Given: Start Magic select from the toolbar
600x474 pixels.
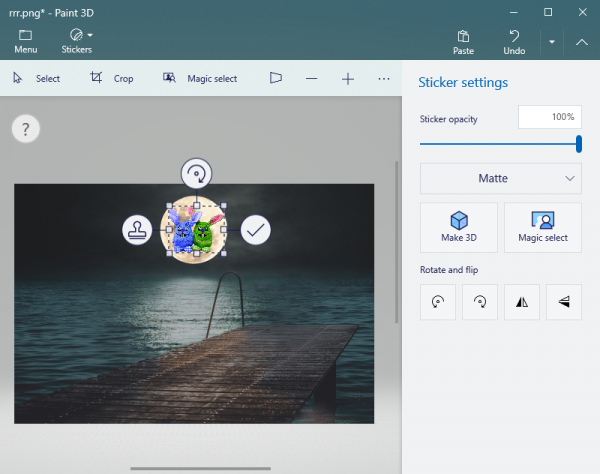Looking at the screenshot, I should [200, 78].
